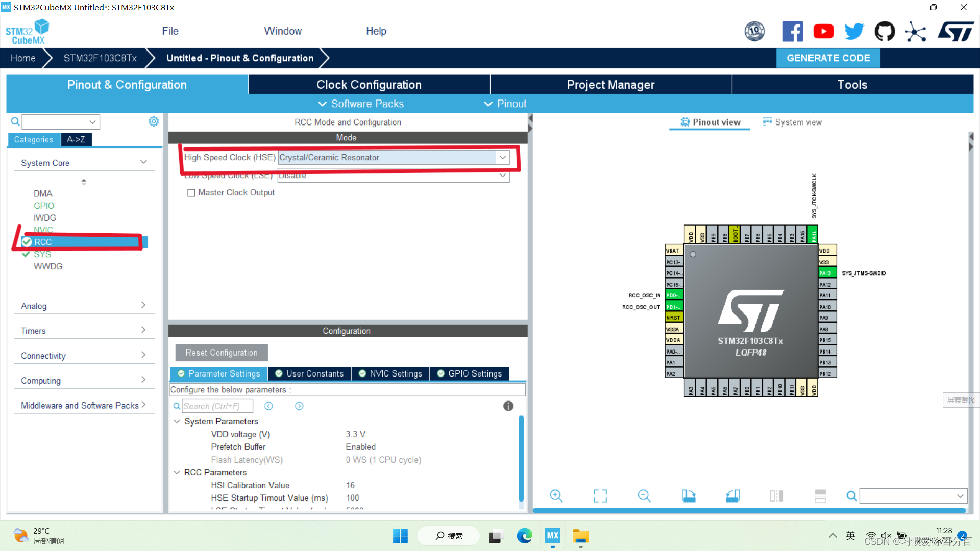This screenshot has width=980, height=551.
Task: Click the Facebook icon in the header
Action: pyautogui.click(x=793, y=32)
